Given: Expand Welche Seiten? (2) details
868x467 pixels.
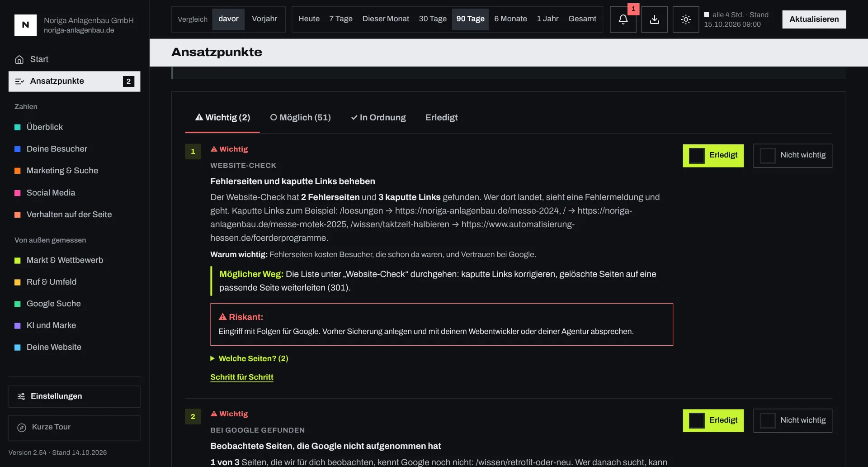Looking at the screenshot, I should 249,358.
